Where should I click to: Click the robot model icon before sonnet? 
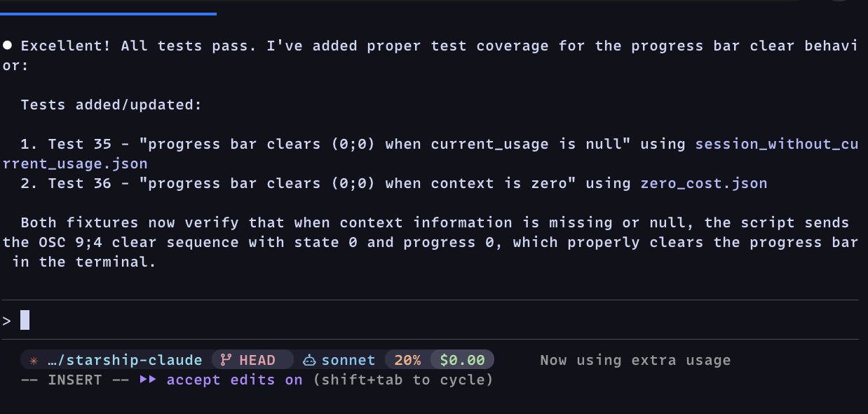[309, 361]
